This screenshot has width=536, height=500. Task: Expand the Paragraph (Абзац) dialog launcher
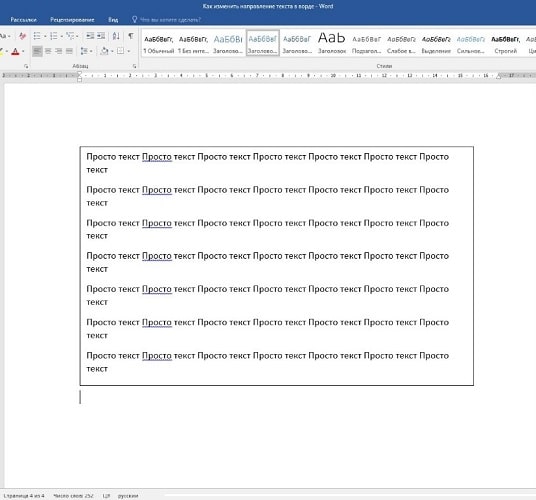click(x=134, y=66)
